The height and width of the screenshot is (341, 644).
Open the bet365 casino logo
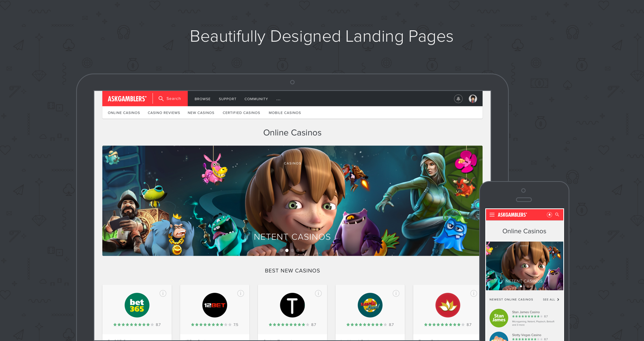tap(137, 305)
